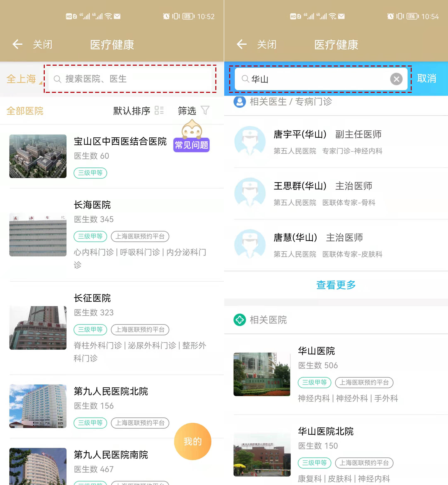Tap avatar of doctor 唐宇平(华山)

click(x=250, y=141)
